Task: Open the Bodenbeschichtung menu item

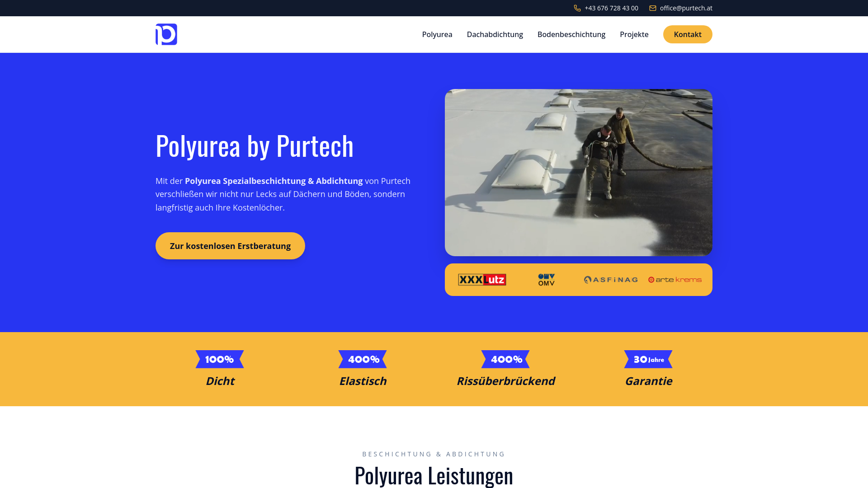Action: tap(571, 34)
